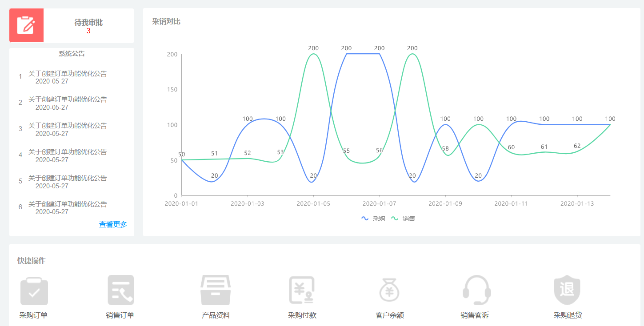Click the data label 60 on chart

pos(511,147)
